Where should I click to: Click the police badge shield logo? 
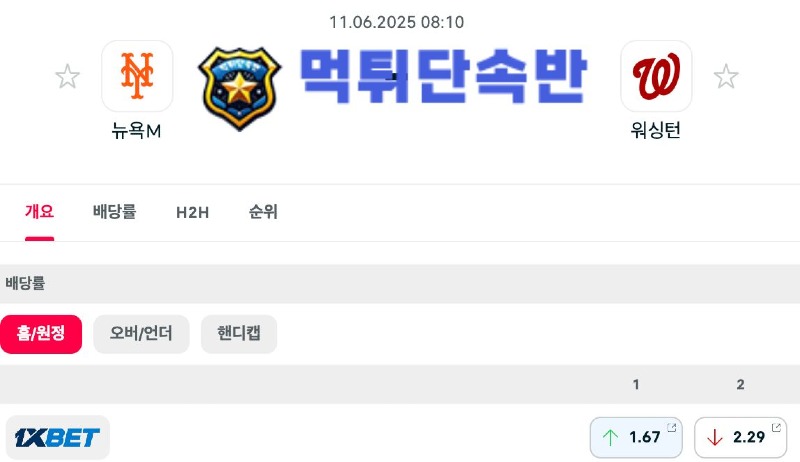[x=239, y=88]
